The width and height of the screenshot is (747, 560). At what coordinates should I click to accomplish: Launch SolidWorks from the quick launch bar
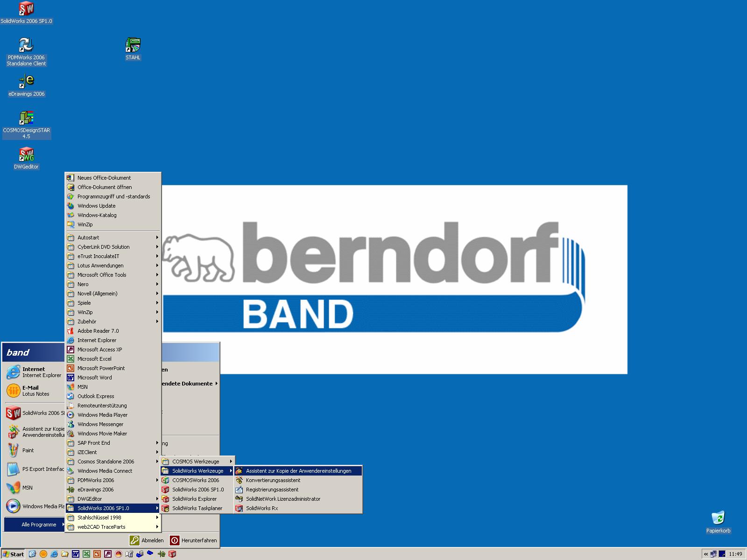(172, 554)
